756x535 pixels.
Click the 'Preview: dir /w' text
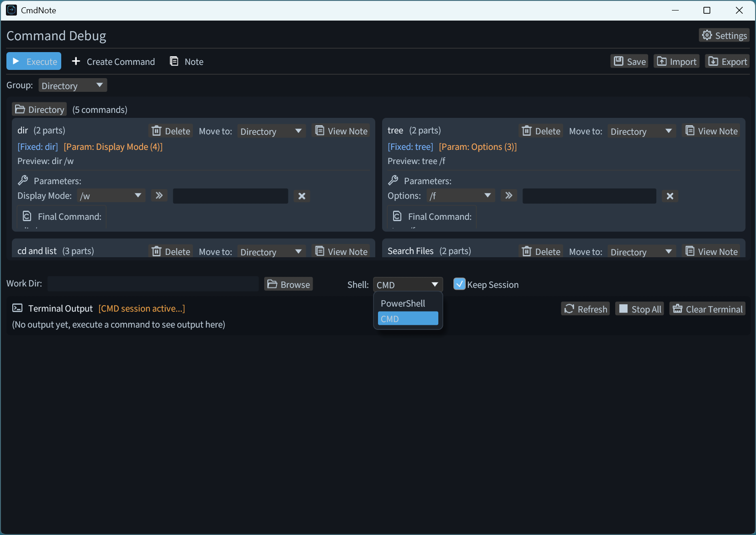(x=45, y=161)
